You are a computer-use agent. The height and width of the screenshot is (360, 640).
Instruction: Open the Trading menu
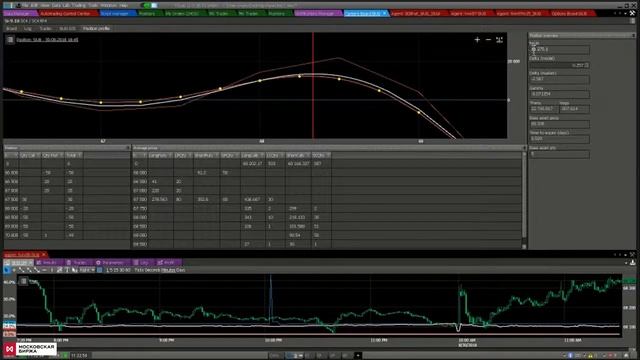[x=78, y=5]
